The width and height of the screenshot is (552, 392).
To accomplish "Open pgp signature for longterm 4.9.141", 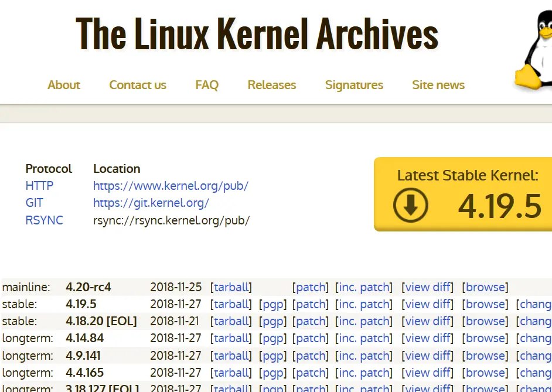I will click(x=273, y=356).
